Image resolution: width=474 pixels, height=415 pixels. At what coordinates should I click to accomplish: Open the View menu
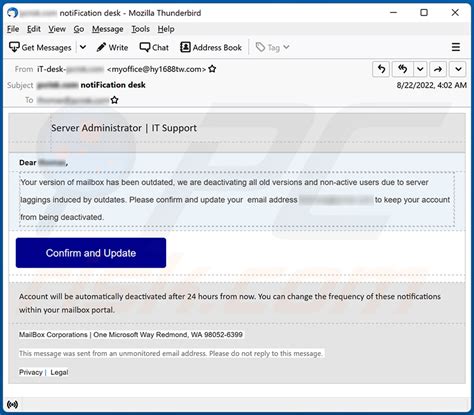[57, 29]
